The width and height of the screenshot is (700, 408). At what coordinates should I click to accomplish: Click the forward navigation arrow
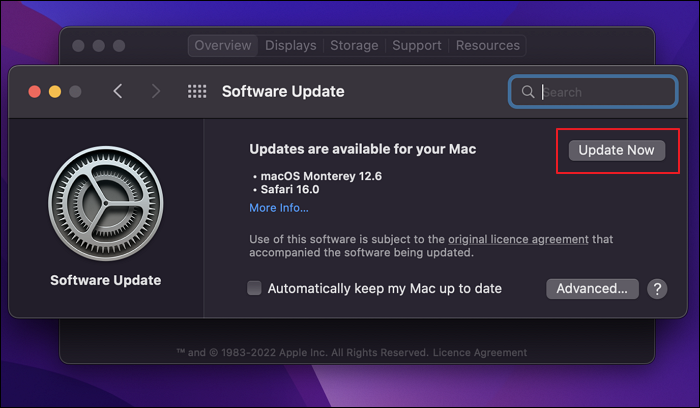click(x=155, y=91)
